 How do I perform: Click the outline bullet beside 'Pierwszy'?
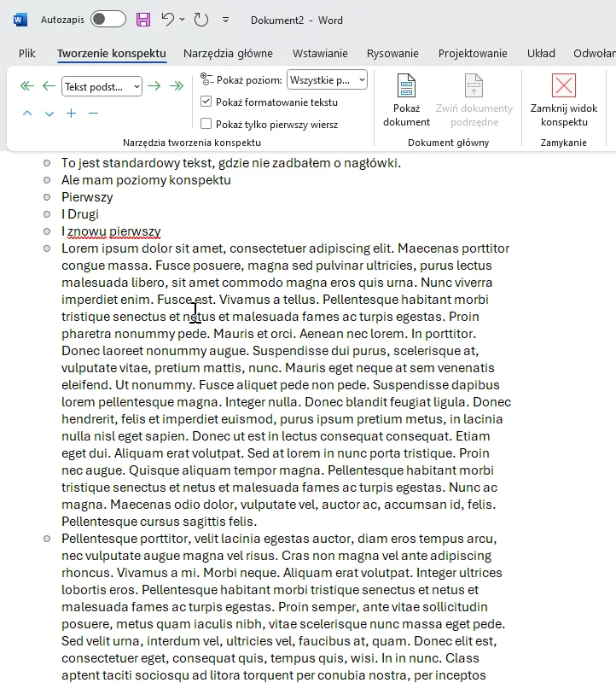pyautogui.click(x=47, y=197)
